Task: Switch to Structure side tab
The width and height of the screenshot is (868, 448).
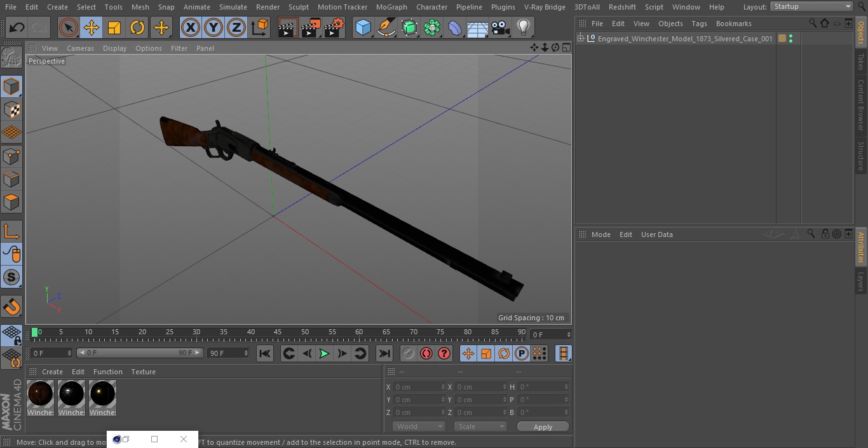Action: [x=861, y=156]
